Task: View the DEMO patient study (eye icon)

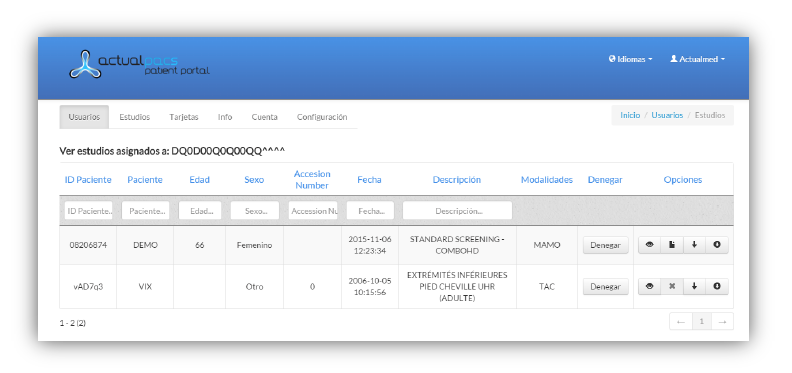Action: tap(650, 245)
